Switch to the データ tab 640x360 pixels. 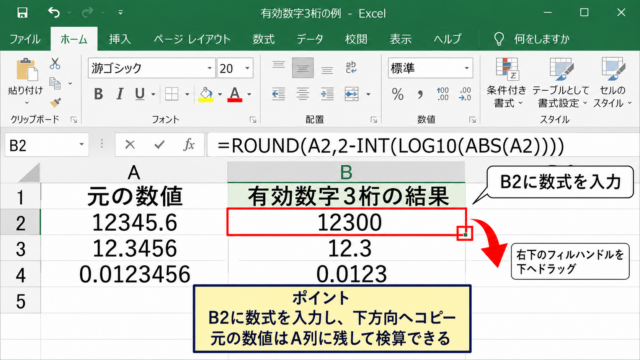[310, 39]
